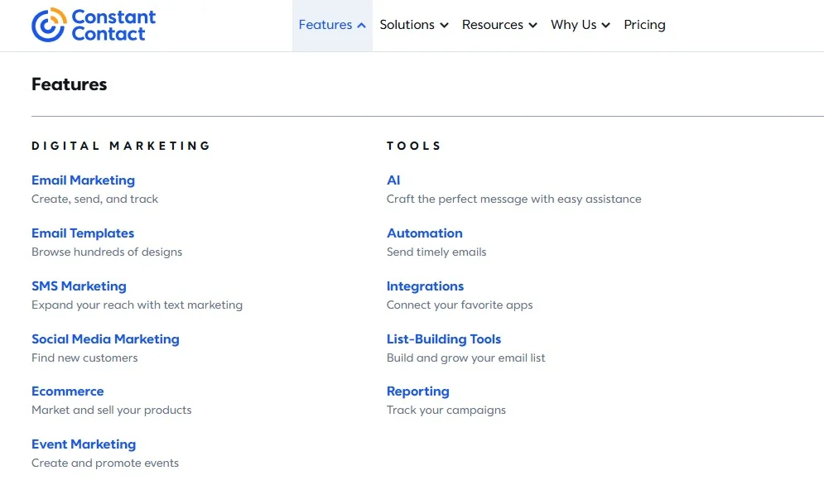Viewport: 824px width, 504px height.
Task: Click the Constant Contact logo
Action: coord(94,25)
